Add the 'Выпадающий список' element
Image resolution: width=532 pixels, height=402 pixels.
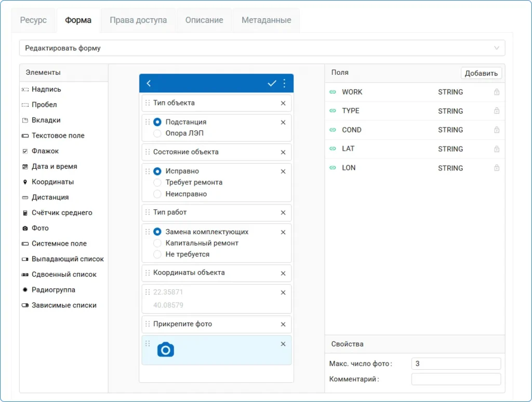pos(68,259)
